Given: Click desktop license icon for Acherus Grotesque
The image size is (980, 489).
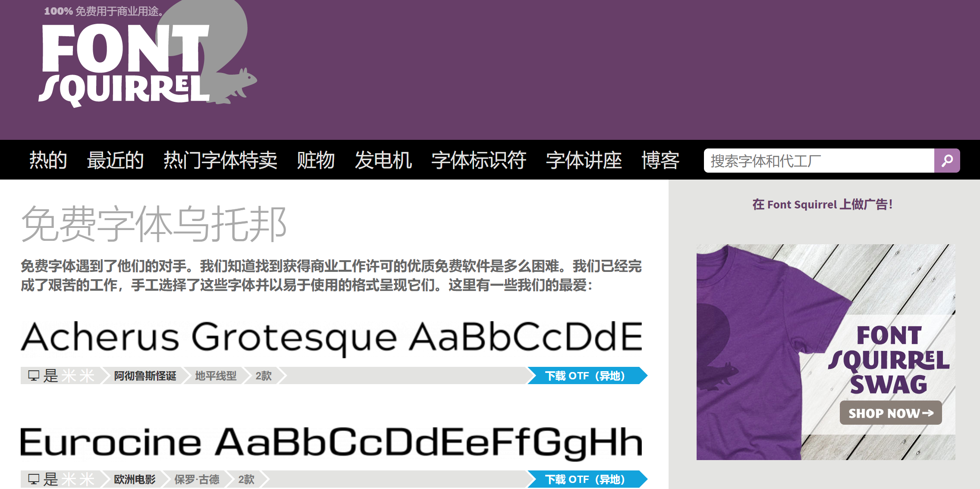Looking at the screenshot, I should coord(34,375).
